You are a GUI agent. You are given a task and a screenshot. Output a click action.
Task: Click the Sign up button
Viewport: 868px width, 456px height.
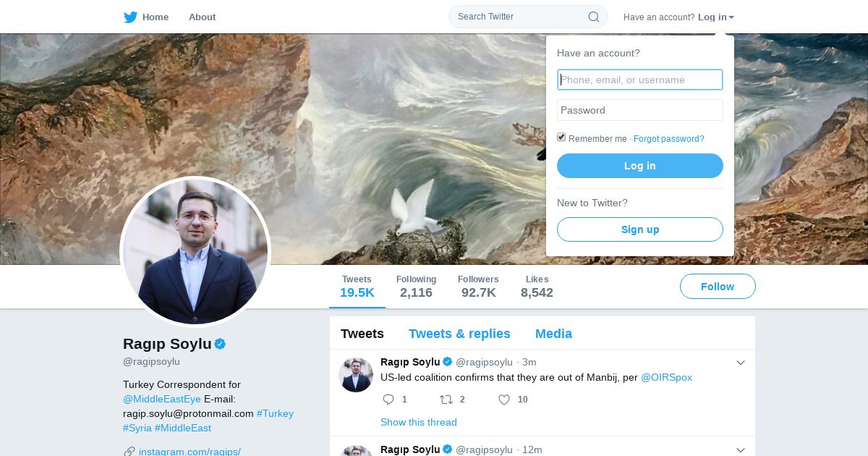click(640, 229)
